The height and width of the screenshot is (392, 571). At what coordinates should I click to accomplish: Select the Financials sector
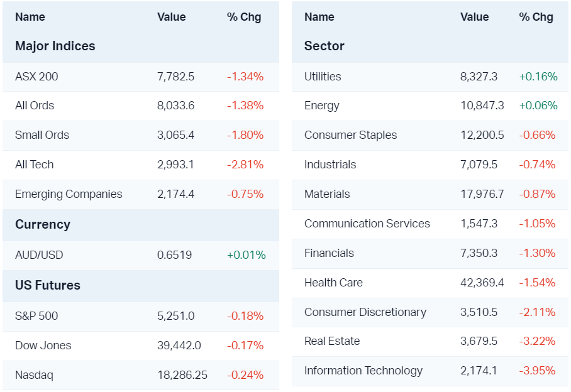point(329,253)
